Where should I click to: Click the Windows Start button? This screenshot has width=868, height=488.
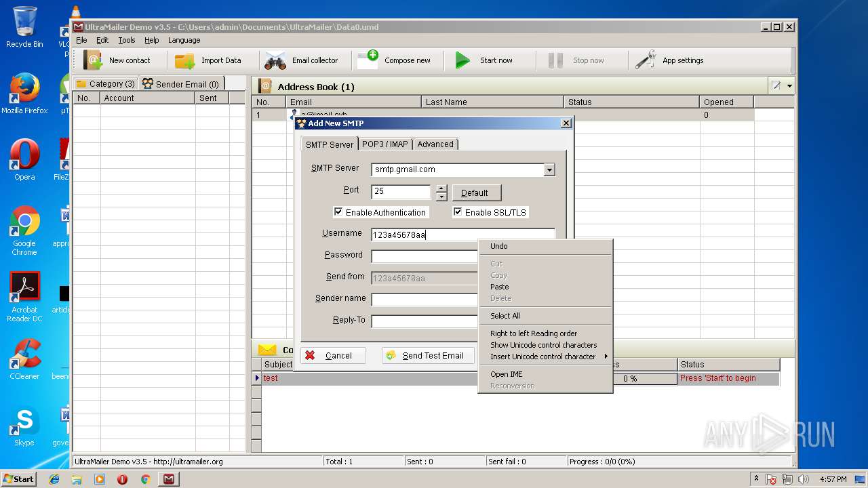coord(19,479)
